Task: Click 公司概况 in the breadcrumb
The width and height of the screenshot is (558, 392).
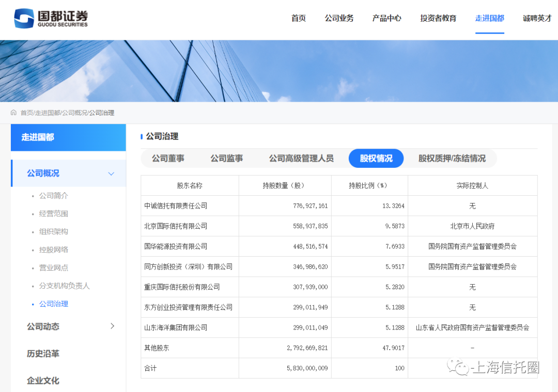Action: coord(75,113)
